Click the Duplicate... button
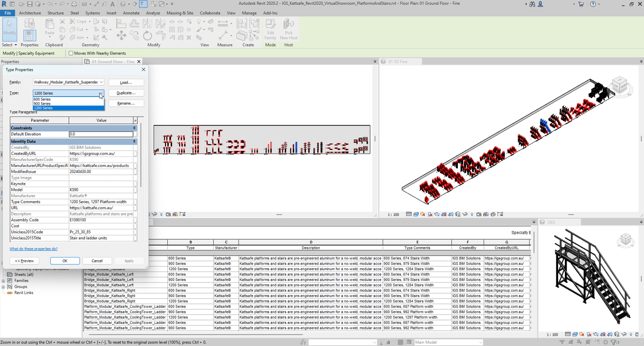This screenshot has width=644, height=346. point(126,93)
